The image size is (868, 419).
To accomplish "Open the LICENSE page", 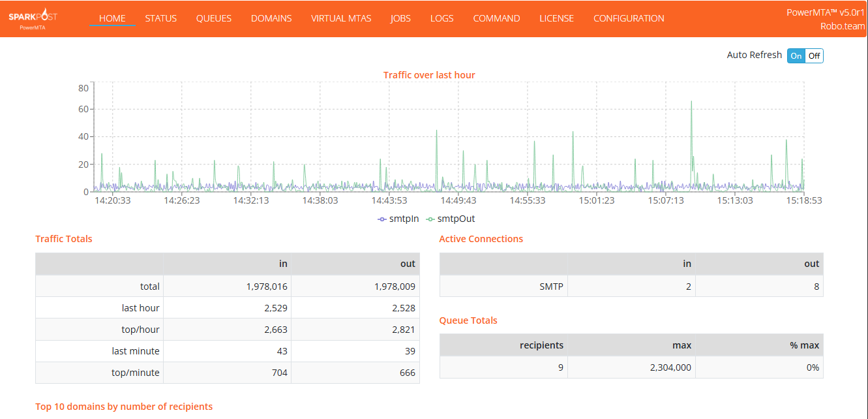I will coord(556,18).
